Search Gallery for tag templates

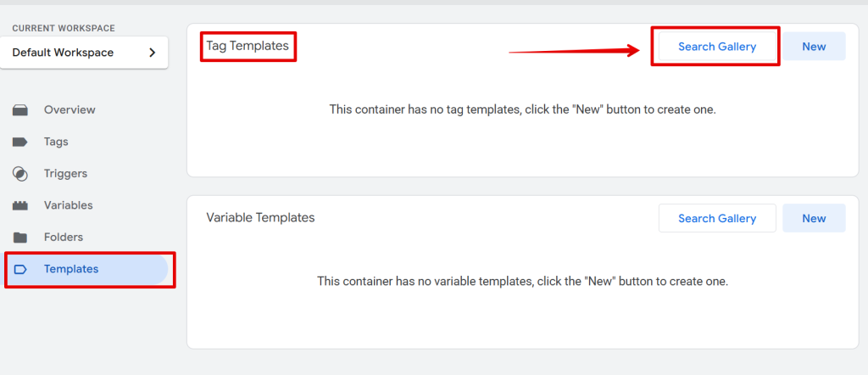(x=716, y=47)
